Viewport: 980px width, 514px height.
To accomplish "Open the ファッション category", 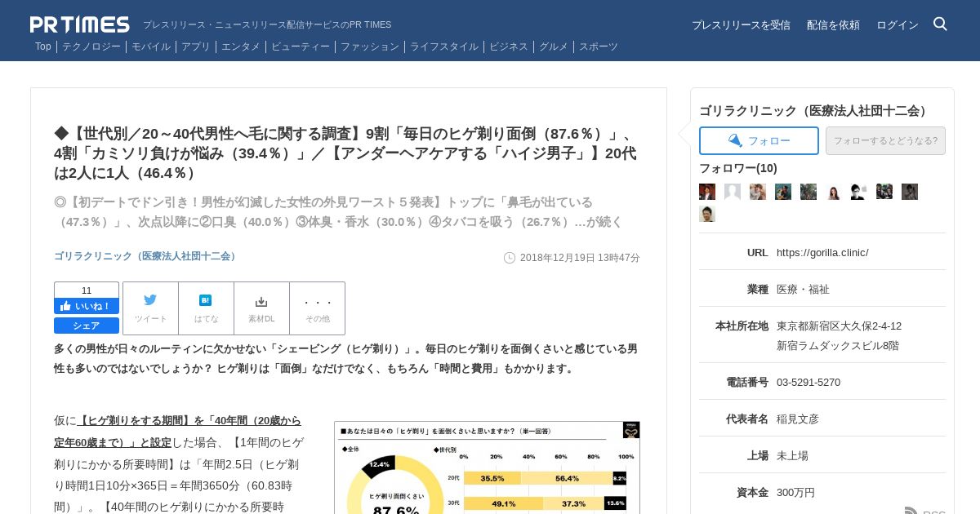I will pos(370,47).
